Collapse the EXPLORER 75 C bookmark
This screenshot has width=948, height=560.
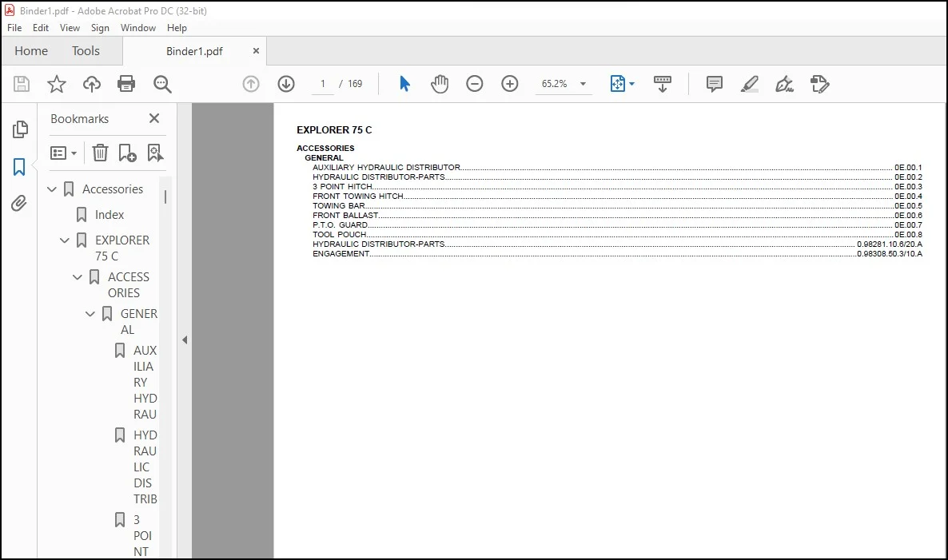coord(65,240)
